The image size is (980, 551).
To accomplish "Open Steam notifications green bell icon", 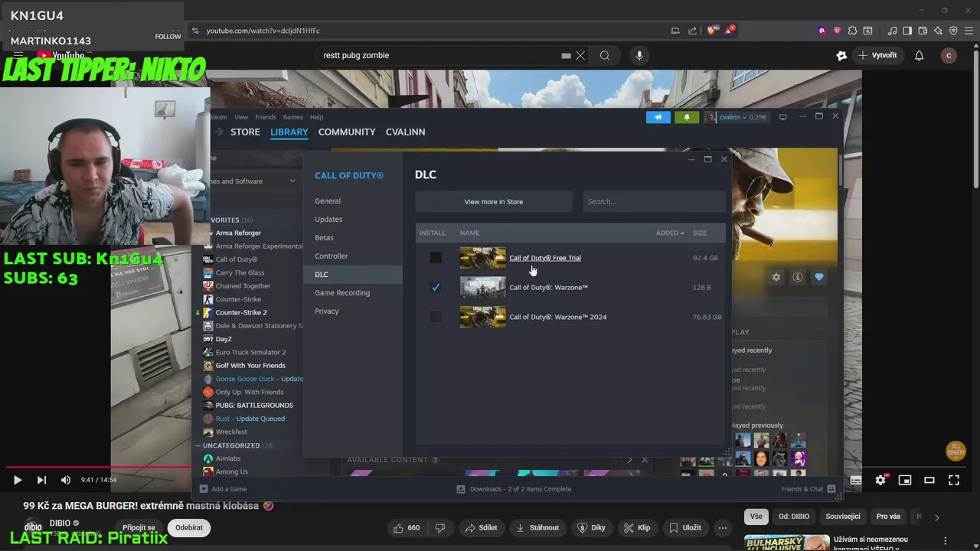I will 687,117.
